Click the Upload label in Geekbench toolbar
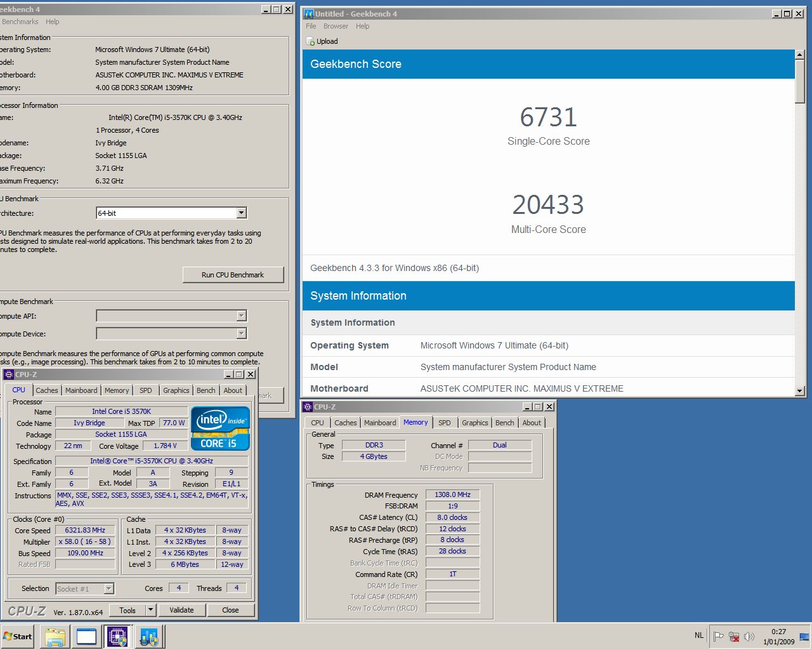This screenshot has width=812, height=650. coord(327,41)
